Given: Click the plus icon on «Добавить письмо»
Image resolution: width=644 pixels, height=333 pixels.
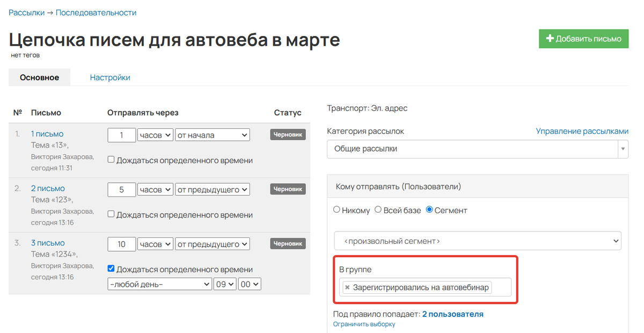Looking at the screenshot, I should pos(549,39).
